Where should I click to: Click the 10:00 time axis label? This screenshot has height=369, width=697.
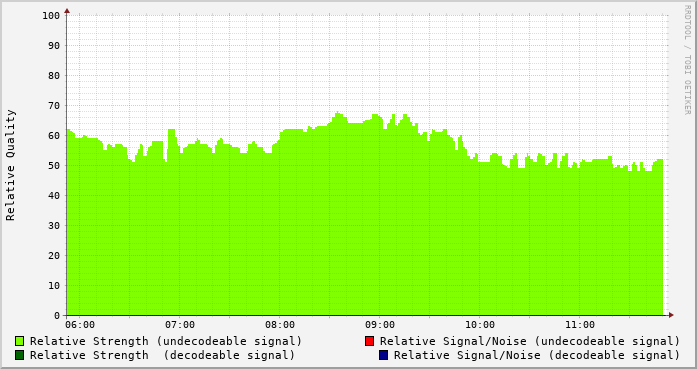pos(480,325)
